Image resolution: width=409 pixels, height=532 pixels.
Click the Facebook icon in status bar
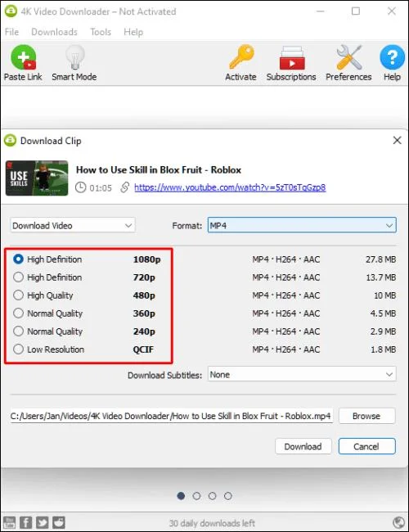tap(26, 522)
